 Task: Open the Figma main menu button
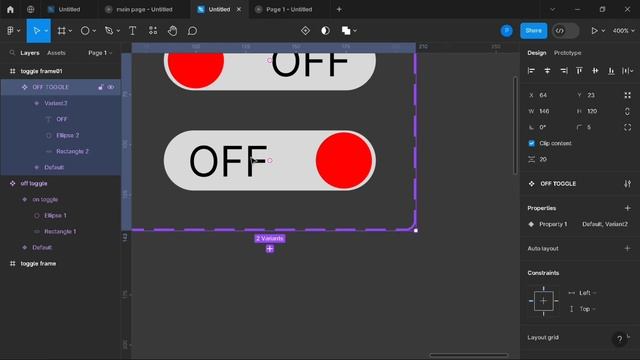pyautogui.click(x=12, y=31)
